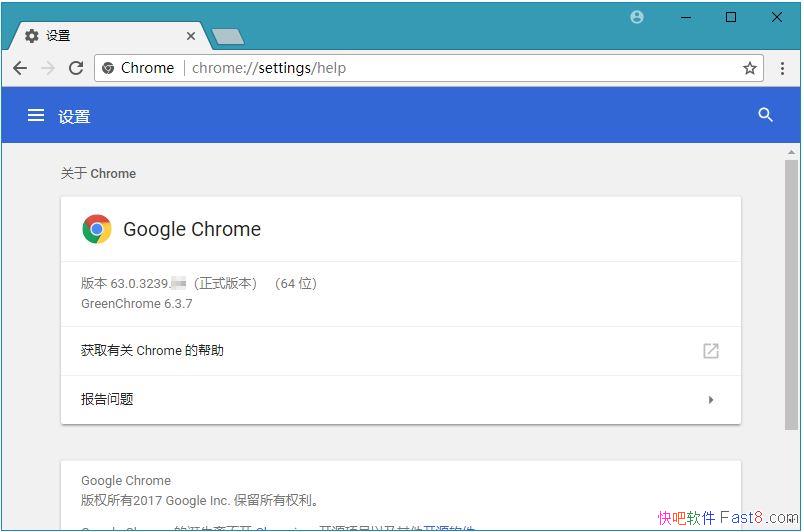Click the scrollbar up arrow
Screen dimensions: 804x532
pos(791,152)
